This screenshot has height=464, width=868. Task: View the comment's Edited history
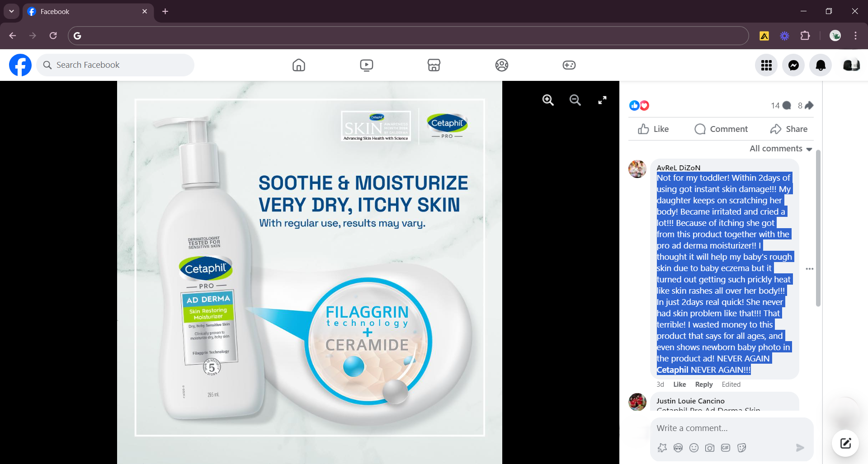point(731,384)
